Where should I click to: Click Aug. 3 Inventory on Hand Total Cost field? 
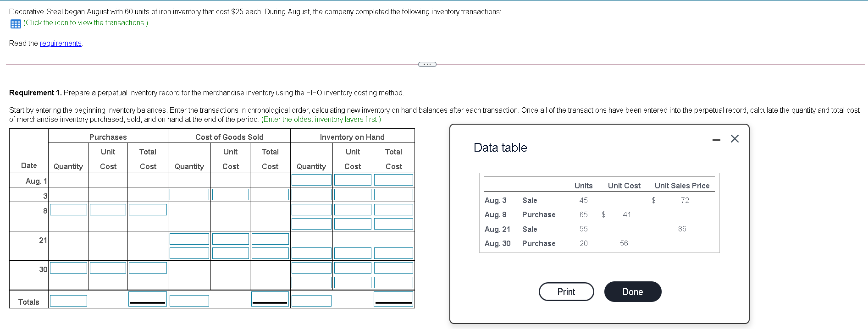393,194
